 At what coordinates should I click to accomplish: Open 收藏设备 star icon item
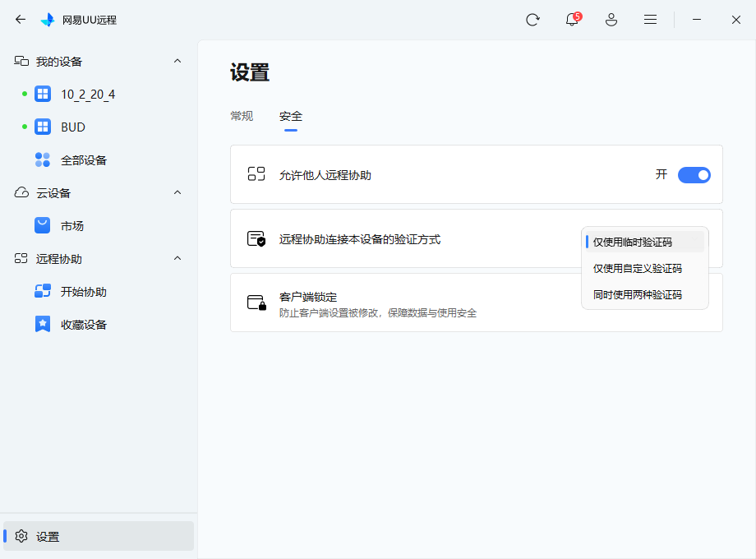(83, 325)
